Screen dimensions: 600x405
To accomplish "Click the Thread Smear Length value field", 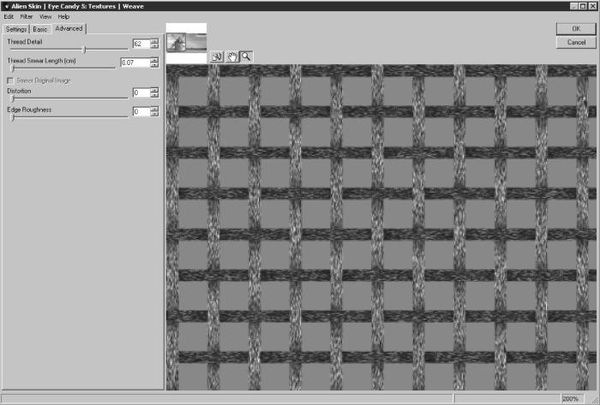I will coord(133,63).
